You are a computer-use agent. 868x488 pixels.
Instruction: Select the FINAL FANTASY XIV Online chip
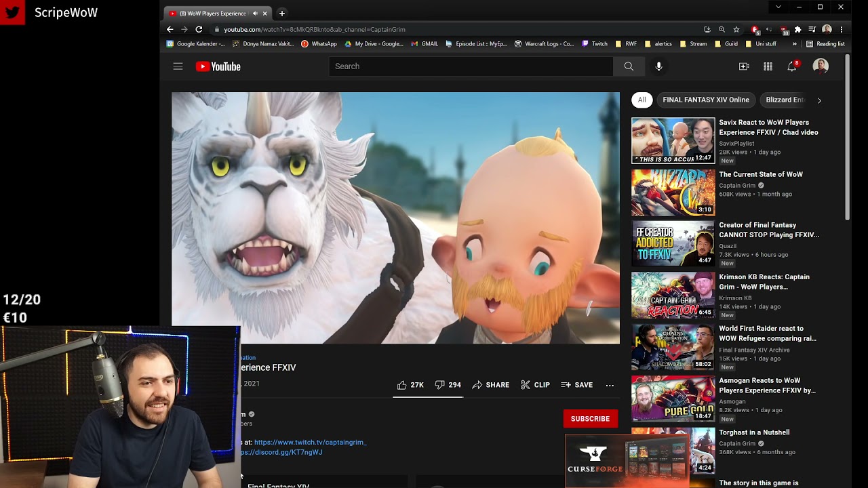pyautogui.click(x=706, y=100)
